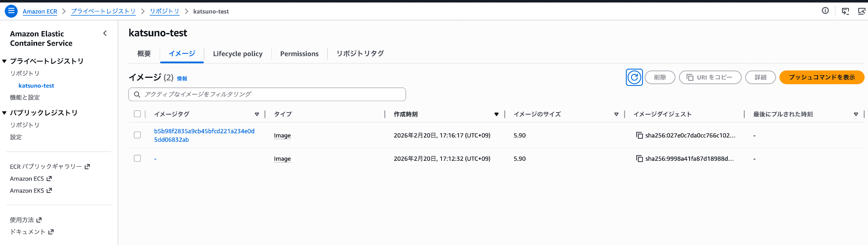The width and height of the screenshot is (868, 245).
Task: Switch to the Lifecycle policy tab
Action: 237,54
